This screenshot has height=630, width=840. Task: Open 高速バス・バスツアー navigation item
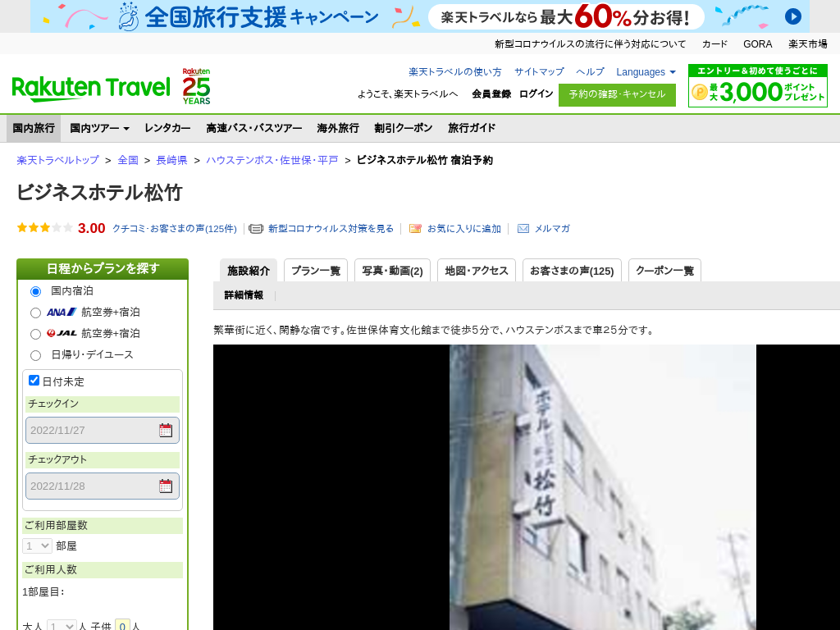point(254,128)
